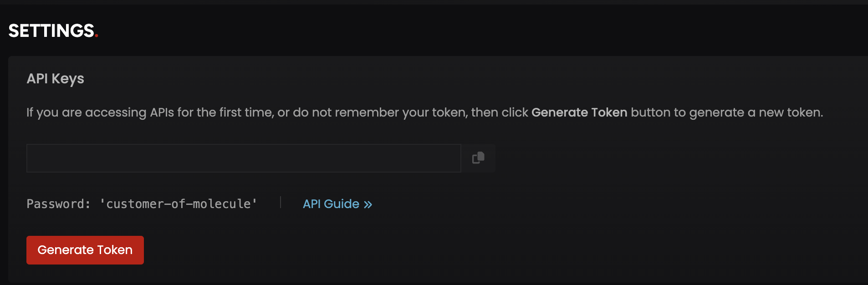868x285 pixels.
Task: Click the API Keys section title
Action: (55, 78)
